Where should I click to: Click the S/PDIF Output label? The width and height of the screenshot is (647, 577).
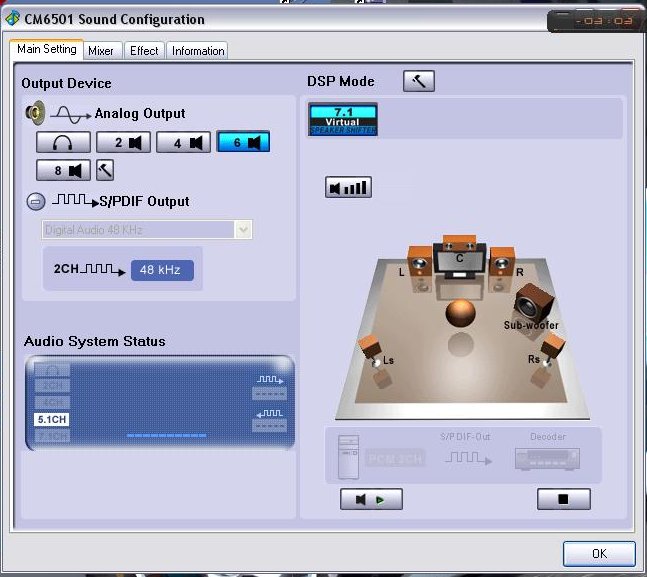click(144, 201)
